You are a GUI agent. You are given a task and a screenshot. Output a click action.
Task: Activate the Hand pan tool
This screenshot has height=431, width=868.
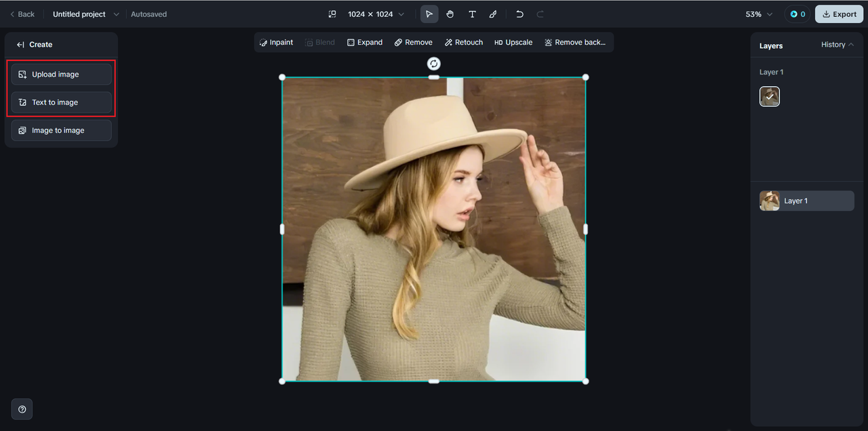tap(450, 14)
